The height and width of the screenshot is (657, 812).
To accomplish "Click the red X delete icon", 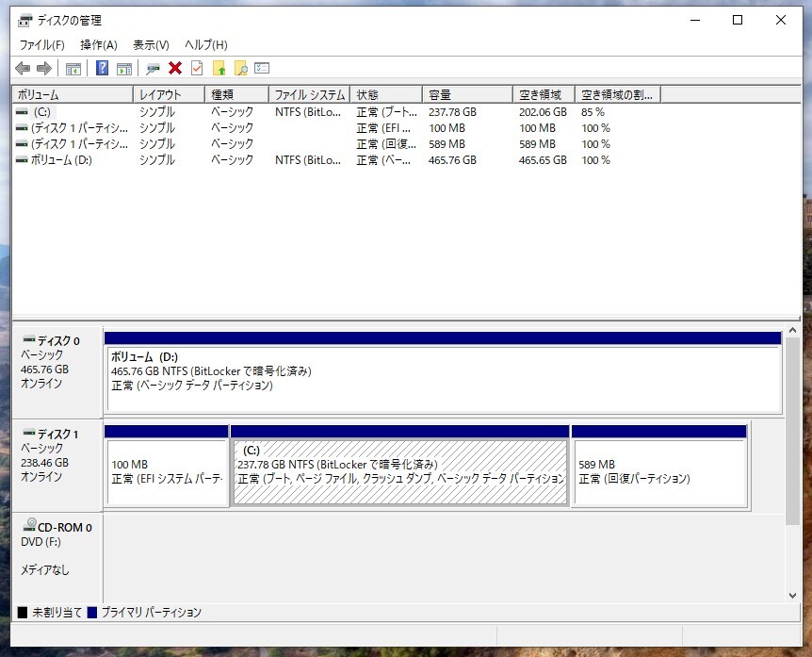I will click(175, 68).
